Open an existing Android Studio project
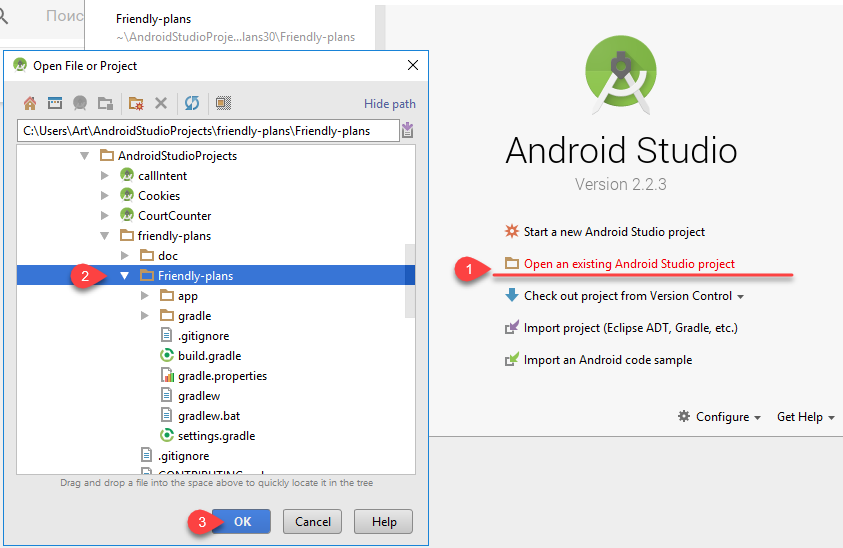This screenshot has height=548, width=843. coord(629,264)
